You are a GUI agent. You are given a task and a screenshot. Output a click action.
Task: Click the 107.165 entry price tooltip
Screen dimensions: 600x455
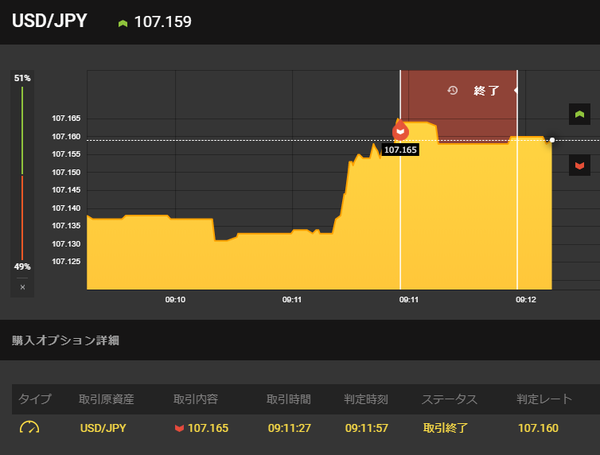click(x=400, y=150)
